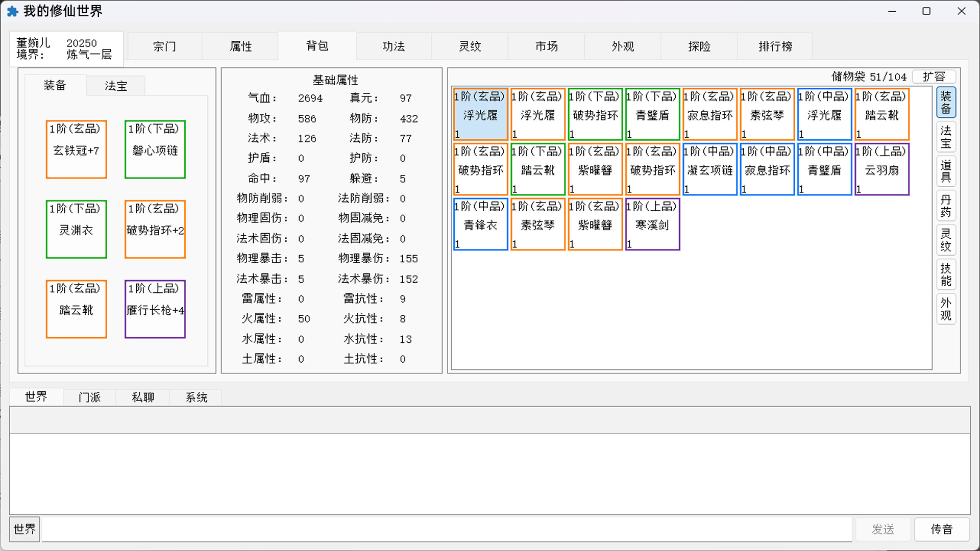Select 灵纹 in the storage sidebar
Screen dimensions: 980x551
pos(945,240)
